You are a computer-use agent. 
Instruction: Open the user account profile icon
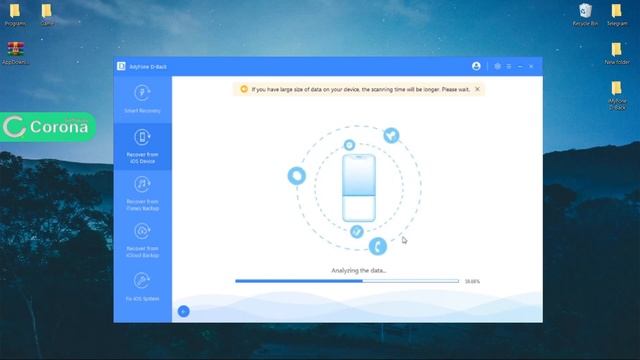476,66
